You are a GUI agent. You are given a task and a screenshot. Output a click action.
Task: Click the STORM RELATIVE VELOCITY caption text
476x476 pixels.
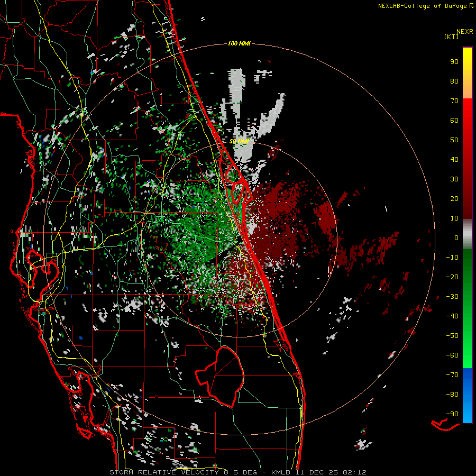click(x=163, y=472)
